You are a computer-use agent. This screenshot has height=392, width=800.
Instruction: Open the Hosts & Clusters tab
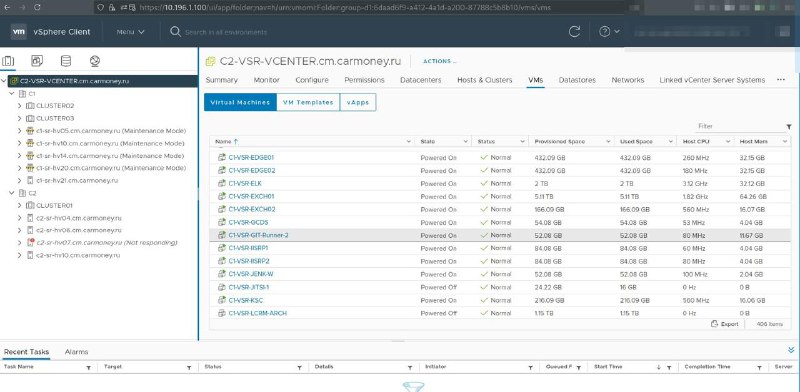click(x=485, y=80)
